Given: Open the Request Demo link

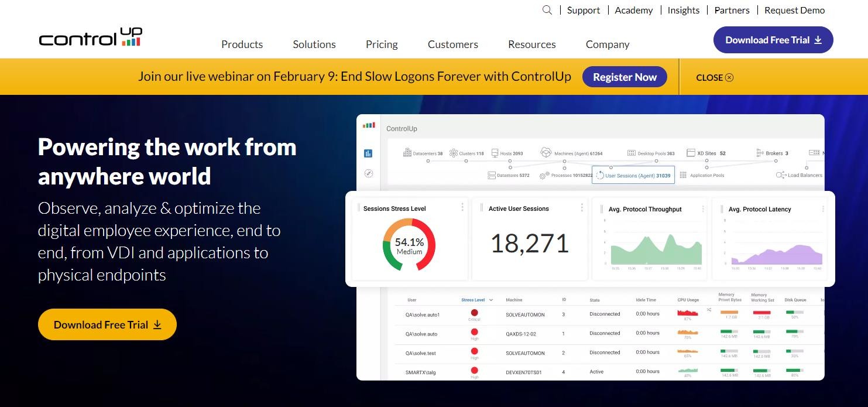Looking at the screenshot, I should [794, 10].
